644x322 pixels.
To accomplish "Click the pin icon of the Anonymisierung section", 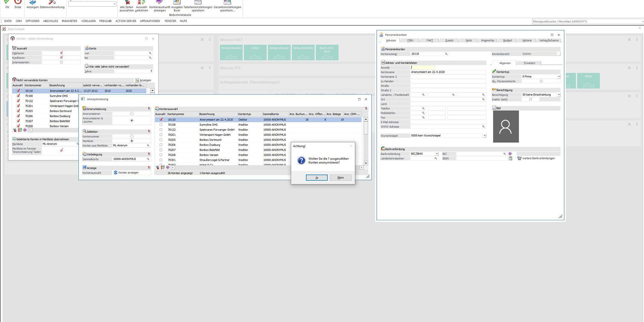I will pos(149,109).
